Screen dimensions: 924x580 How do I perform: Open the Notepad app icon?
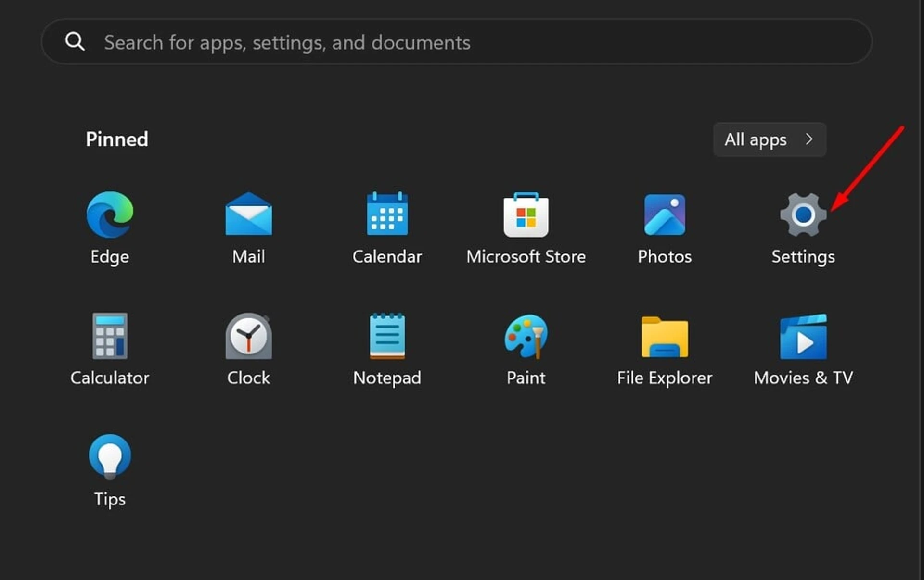387,336
